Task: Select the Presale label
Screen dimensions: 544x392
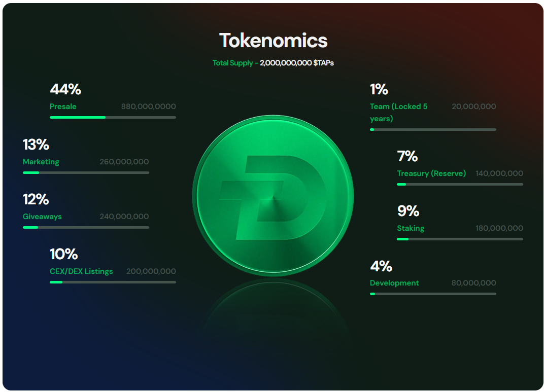Action: 63,106
